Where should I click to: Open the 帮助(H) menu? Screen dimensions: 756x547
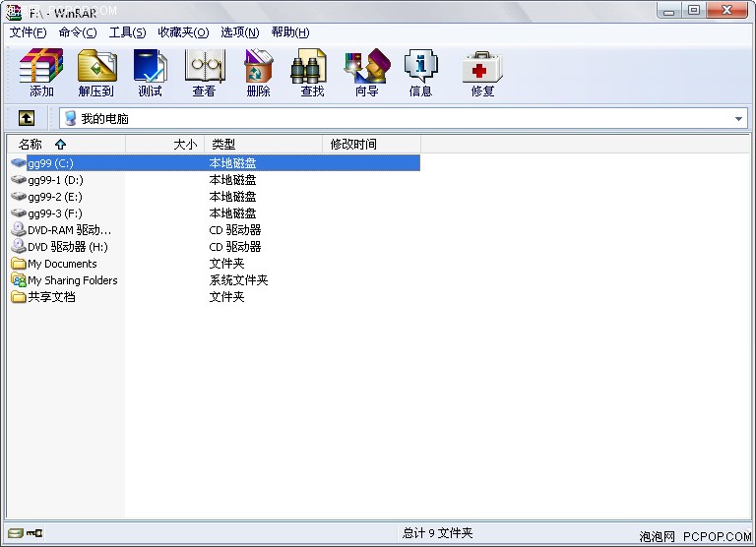coord(290,32)
